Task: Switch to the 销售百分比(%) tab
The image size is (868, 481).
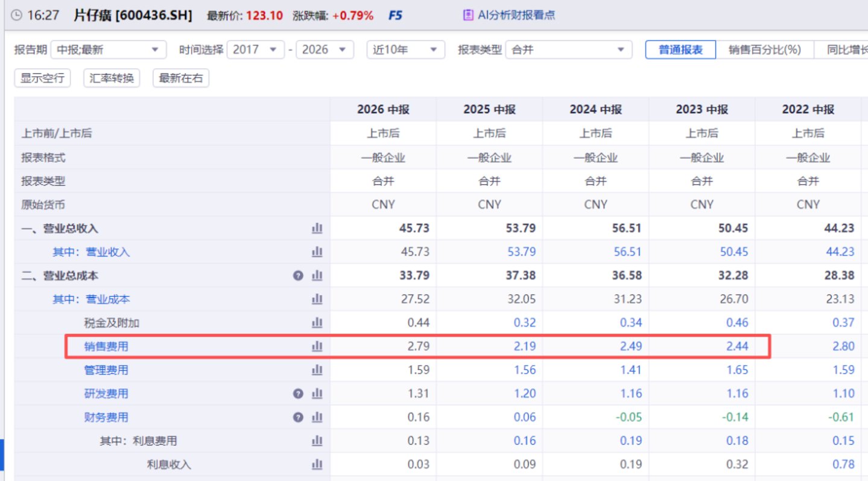Action: pyautogui.click(x=765, y=49)
